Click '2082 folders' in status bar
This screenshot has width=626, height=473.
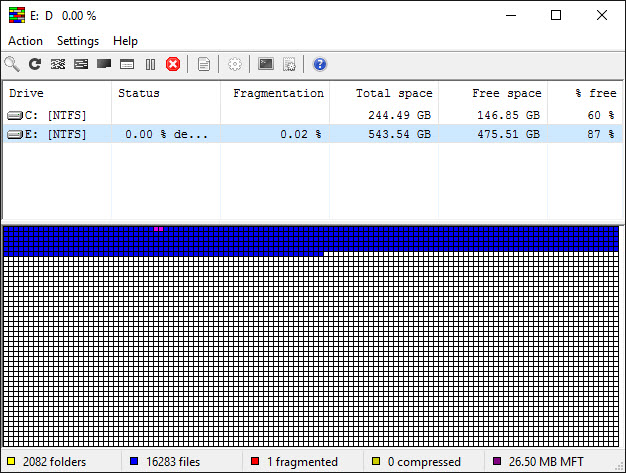click(54, 462)
